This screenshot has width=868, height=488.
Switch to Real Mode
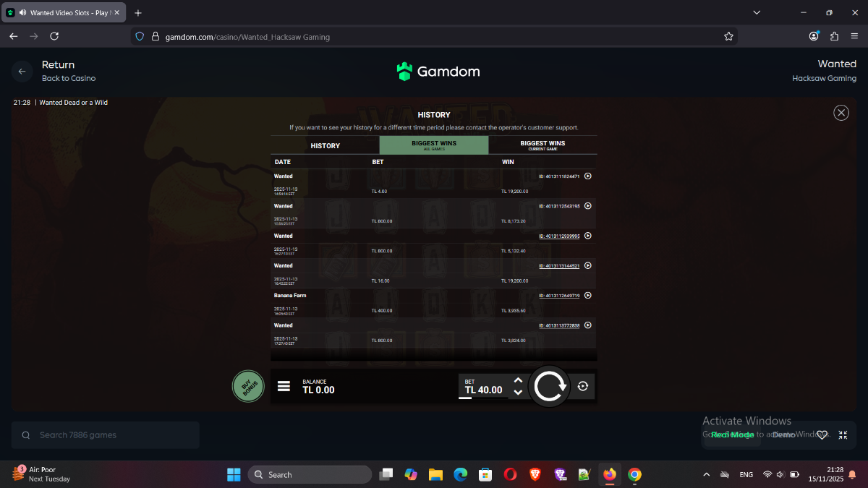732,435
